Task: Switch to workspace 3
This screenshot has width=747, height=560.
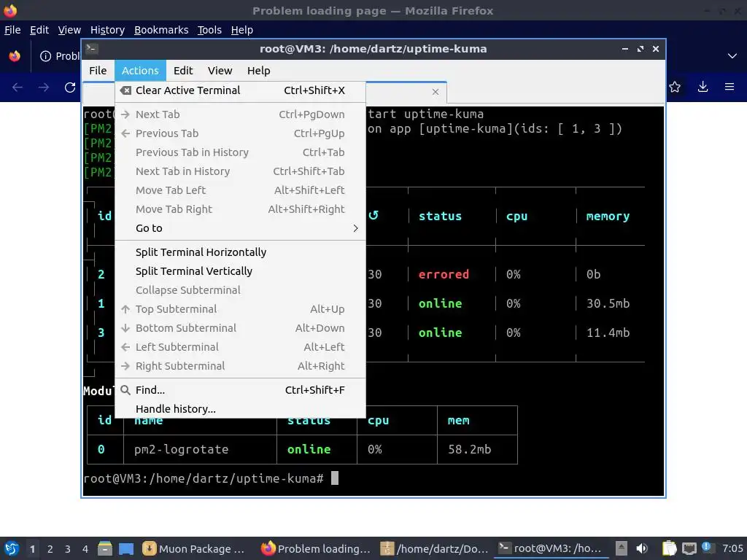Action: click(x=68, y=549)
